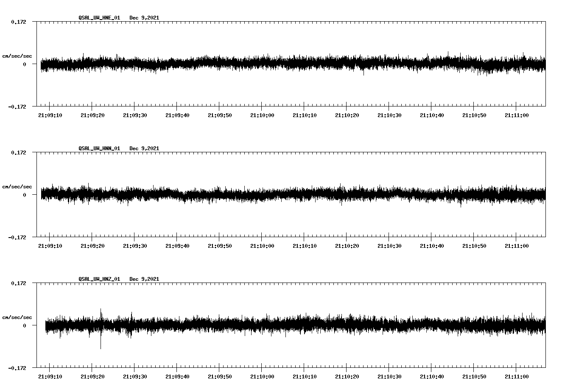Click the 21:11:00 time label under HNZ plot

(517, 377)
